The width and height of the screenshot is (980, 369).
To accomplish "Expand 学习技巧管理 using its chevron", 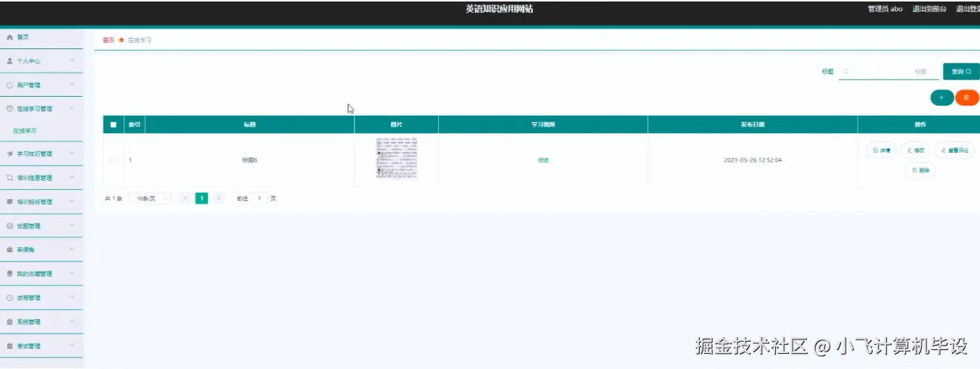I will tap(72, 153).
